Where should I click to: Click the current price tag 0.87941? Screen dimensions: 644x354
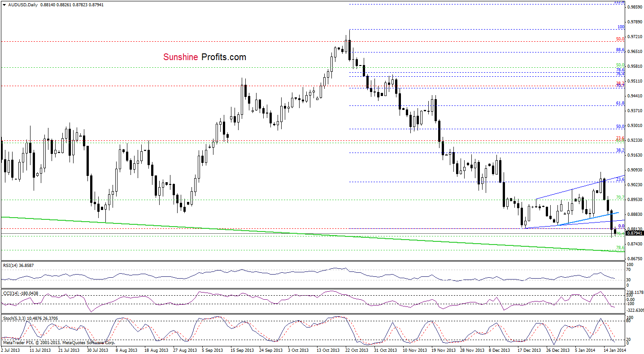pyautogui.click(x=635, y=233)
